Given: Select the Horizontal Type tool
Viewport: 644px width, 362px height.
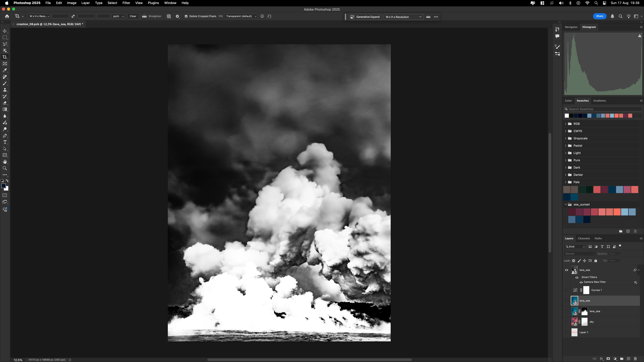Looking at the screenshot, I should tap(5, 142).
